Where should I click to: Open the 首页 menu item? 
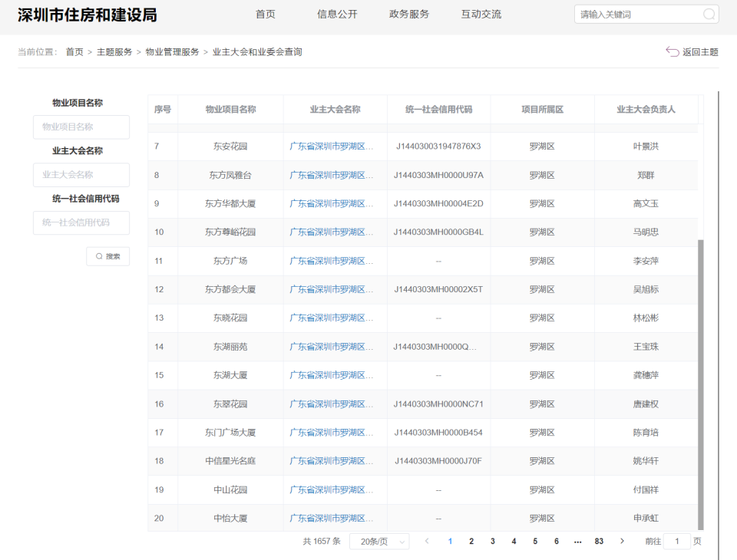point(265,14)
